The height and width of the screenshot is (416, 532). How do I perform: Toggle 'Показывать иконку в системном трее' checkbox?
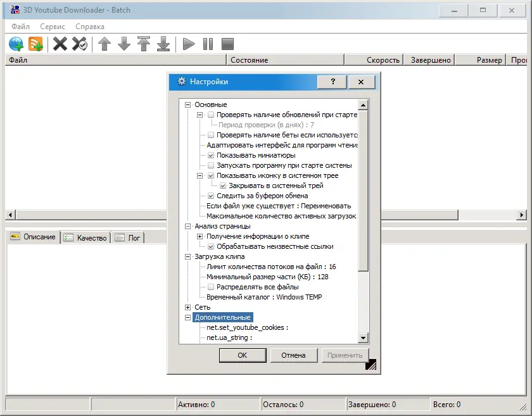[211, 176]
